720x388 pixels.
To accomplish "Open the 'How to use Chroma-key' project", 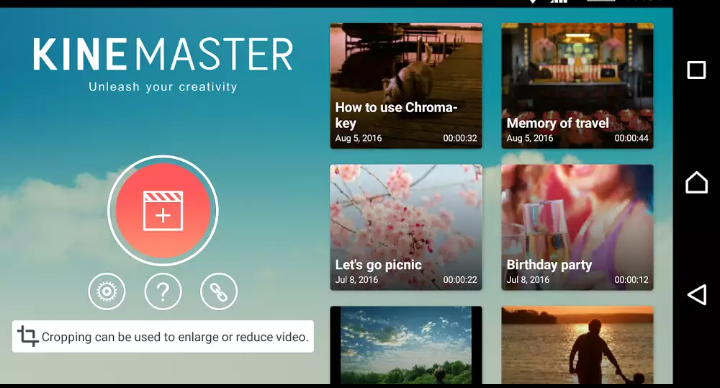I will coord(406,86).
